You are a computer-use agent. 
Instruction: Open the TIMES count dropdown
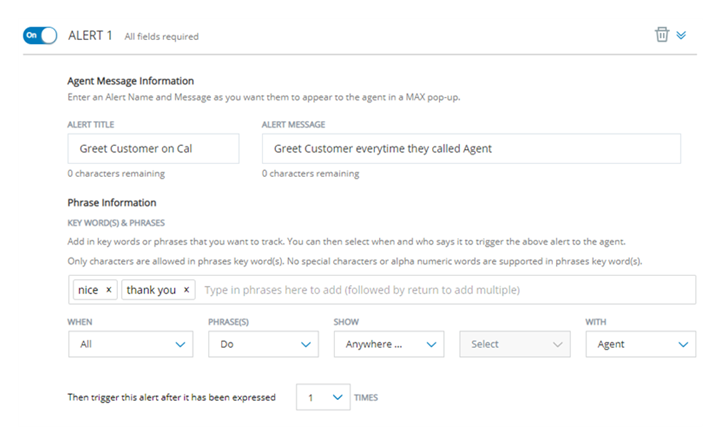point(323,397)
